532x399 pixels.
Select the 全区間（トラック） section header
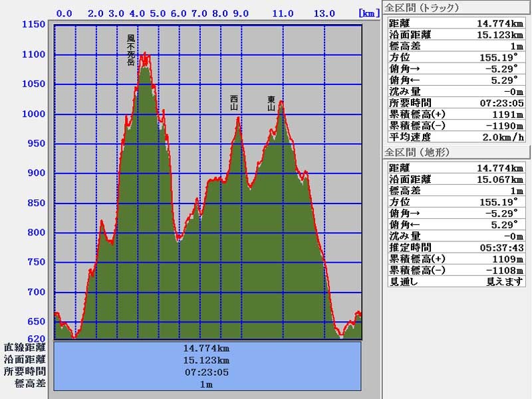click(x=422, y=8)
